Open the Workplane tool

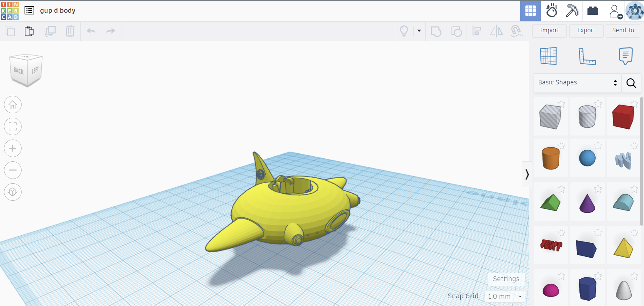[548, 56]
